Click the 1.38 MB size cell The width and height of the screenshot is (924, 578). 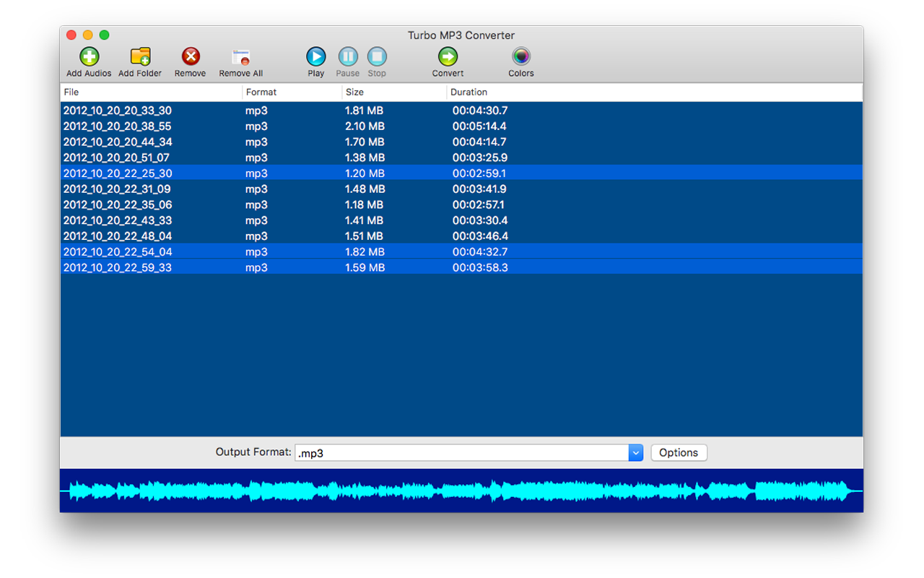pos(365,158)
